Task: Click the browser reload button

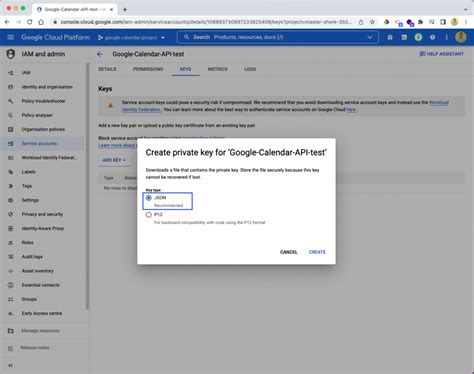Action: [x=30, y=22]
